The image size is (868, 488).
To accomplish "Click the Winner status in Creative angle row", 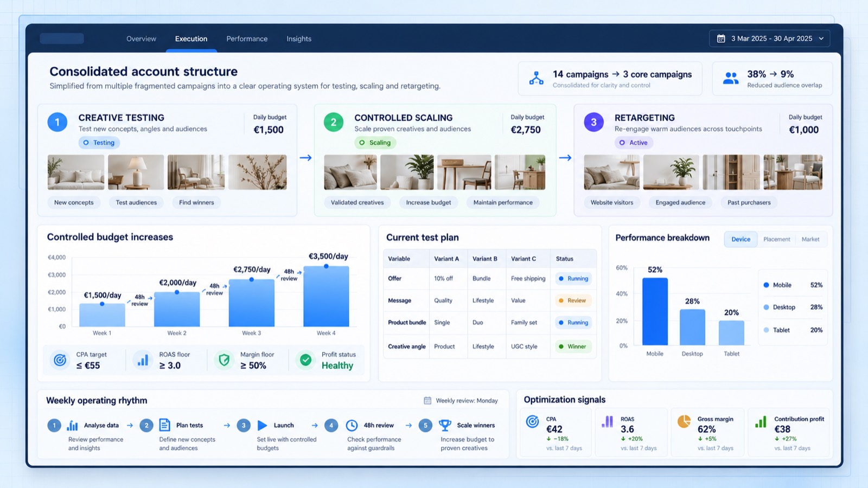I will pos(573,346).
